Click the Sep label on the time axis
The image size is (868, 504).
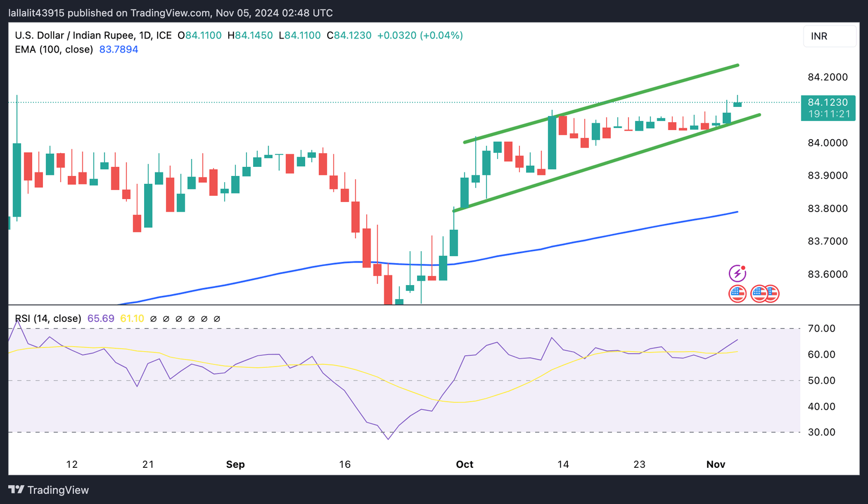[235, 464]
